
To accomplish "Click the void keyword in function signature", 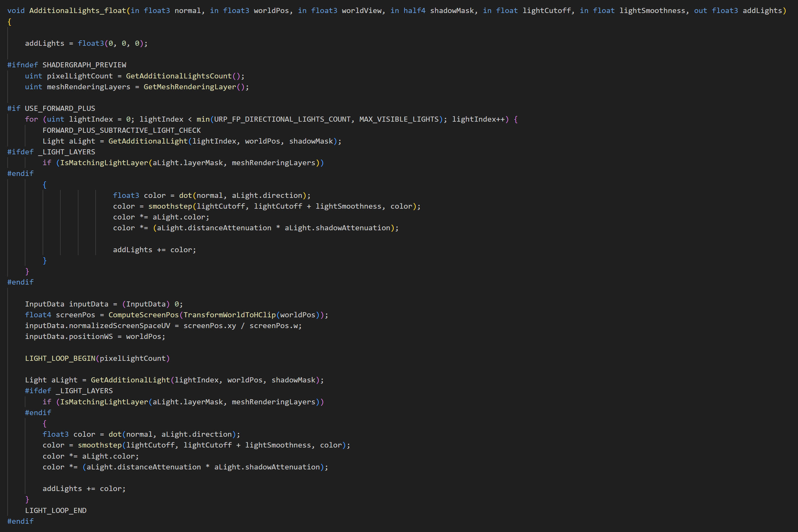I will pyautogui.click(x=16, y=10).
